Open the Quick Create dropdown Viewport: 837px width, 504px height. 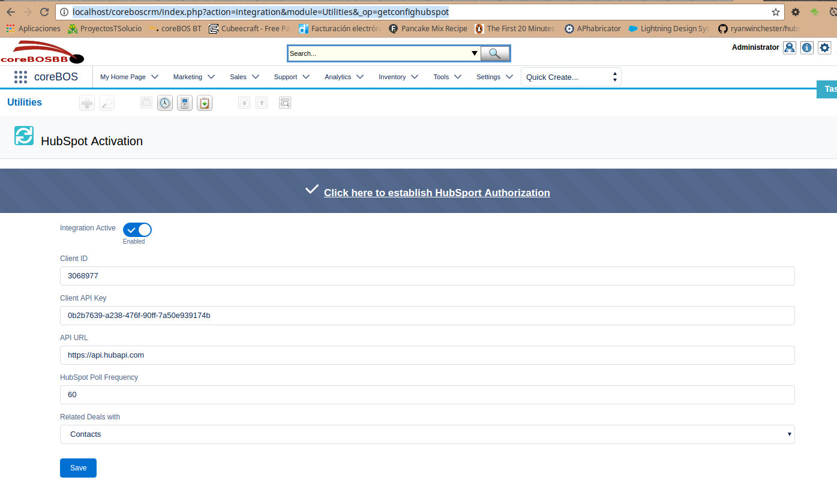coord(571,77)
